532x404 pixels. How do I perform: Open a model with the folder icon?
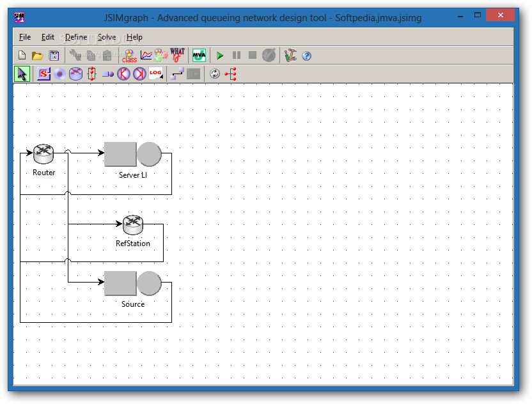(37, 56)
